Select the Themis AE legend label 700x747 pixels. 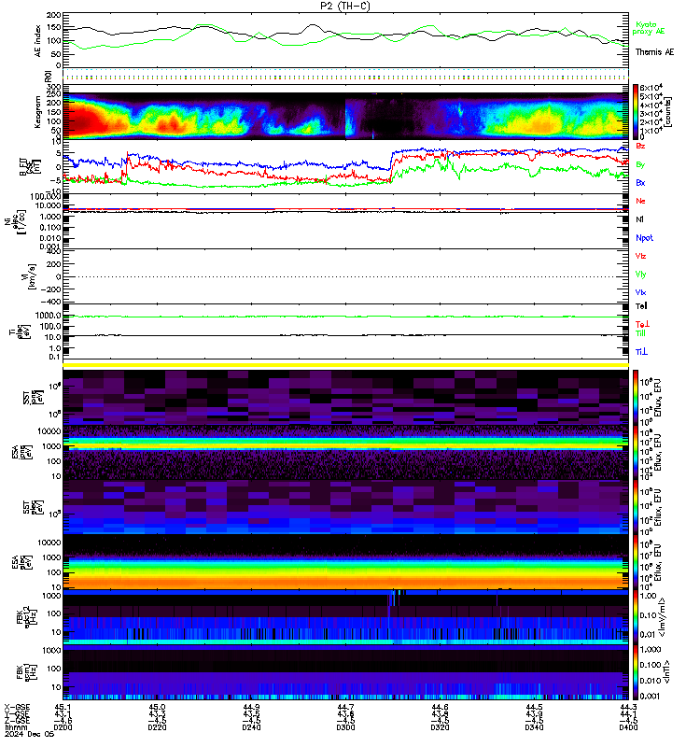[654, 52]
